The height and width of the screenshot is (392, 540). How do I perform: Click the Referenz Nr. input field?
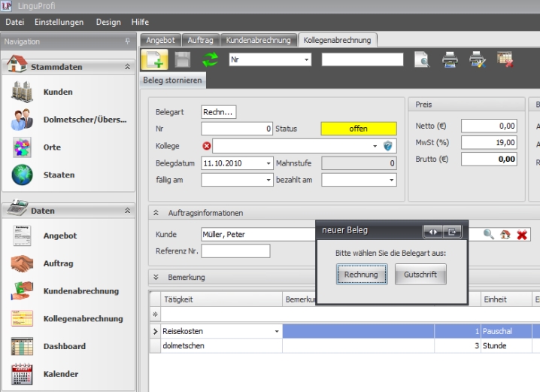click(x=235, y=251)
